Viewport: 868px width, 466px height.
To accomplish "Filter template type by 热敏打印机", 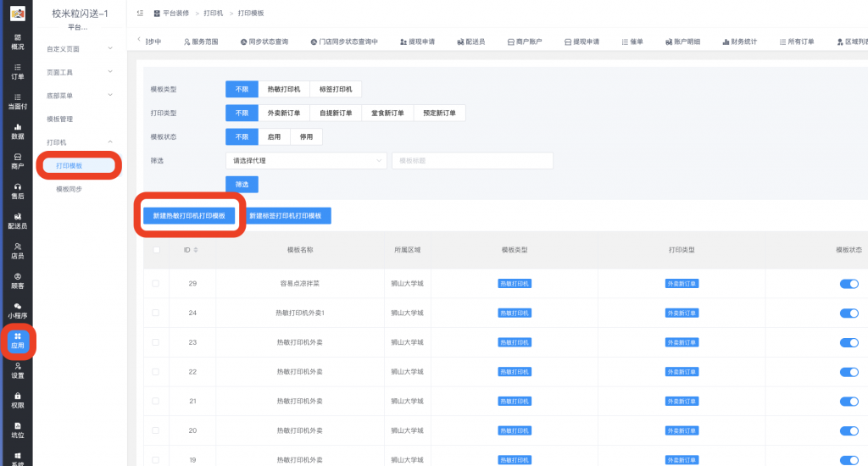I will click(x=284, y=89).
